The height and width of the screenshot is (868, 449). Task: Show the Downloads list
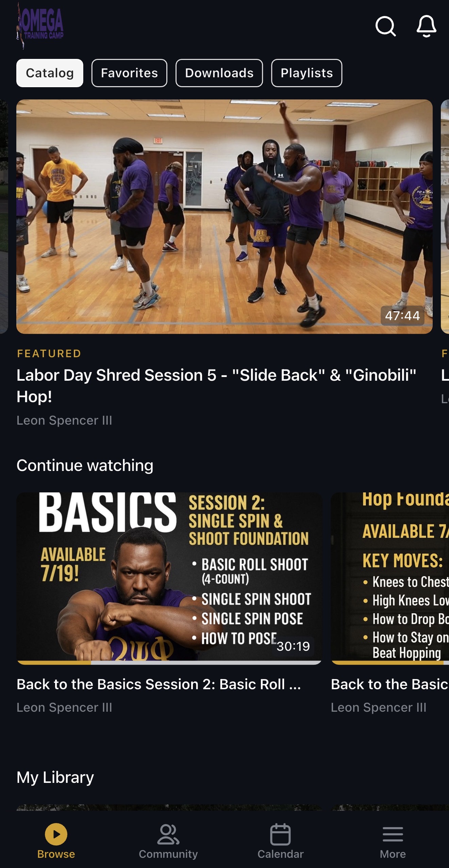point(219,73)
